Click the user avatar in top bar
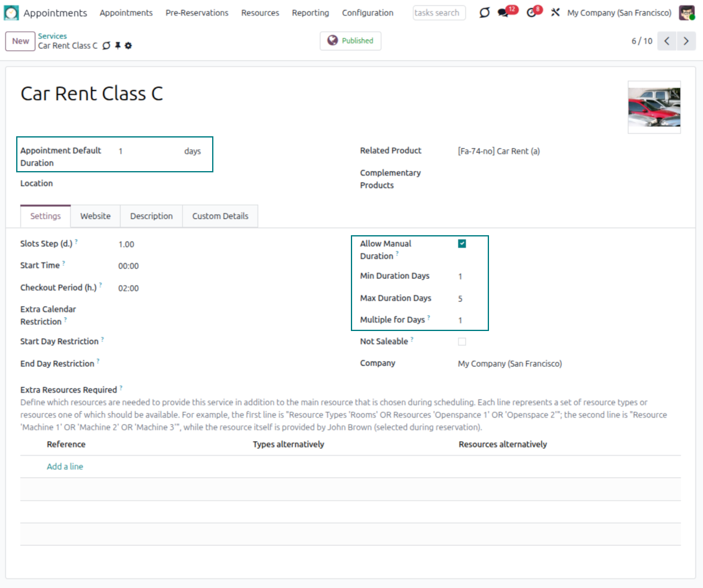703x588 pixels. point(686,12)
